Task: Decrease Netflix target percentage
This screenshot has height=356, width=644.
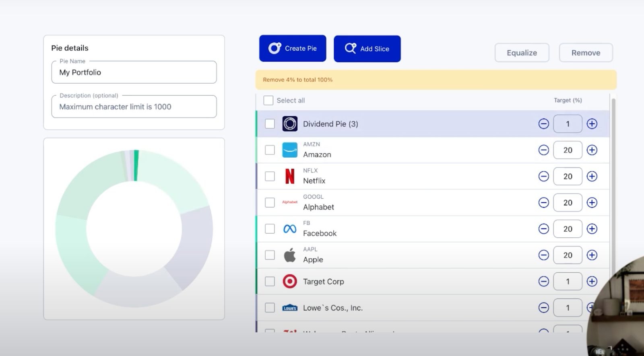Action: tap(544, 176)
